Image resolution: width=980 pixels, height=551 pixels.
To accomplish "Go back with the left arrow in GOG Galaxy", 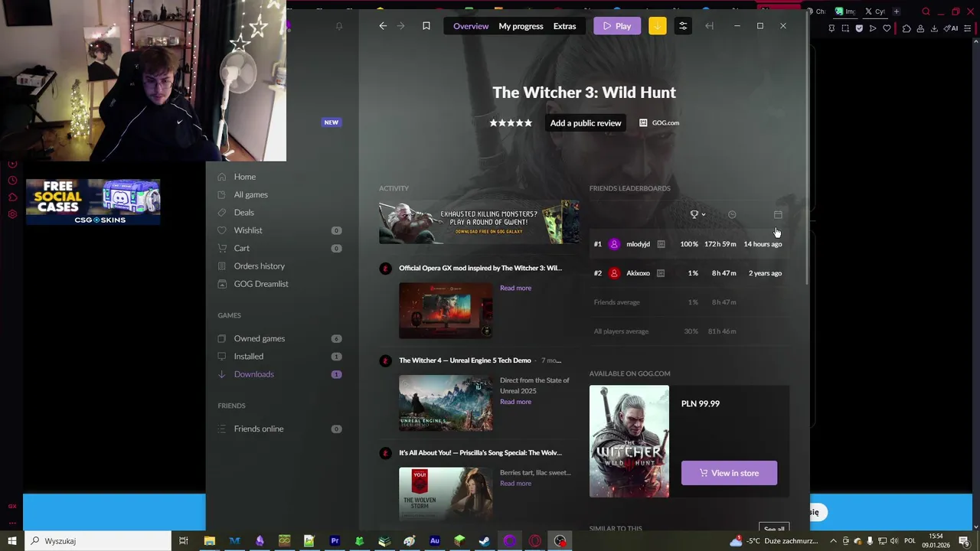I will (383, 26).
